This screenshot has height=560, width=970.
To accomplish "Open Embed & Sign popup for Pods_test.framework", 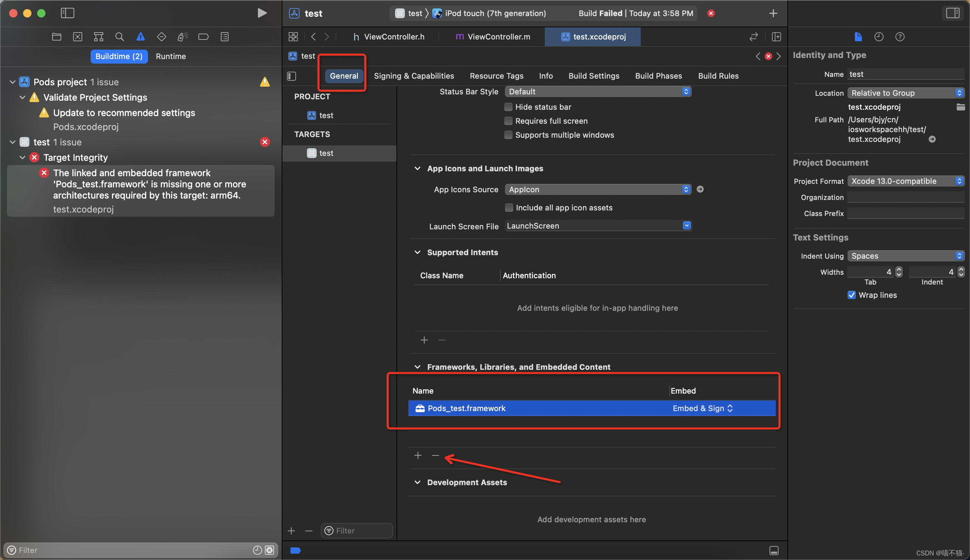I will [703, 408].
